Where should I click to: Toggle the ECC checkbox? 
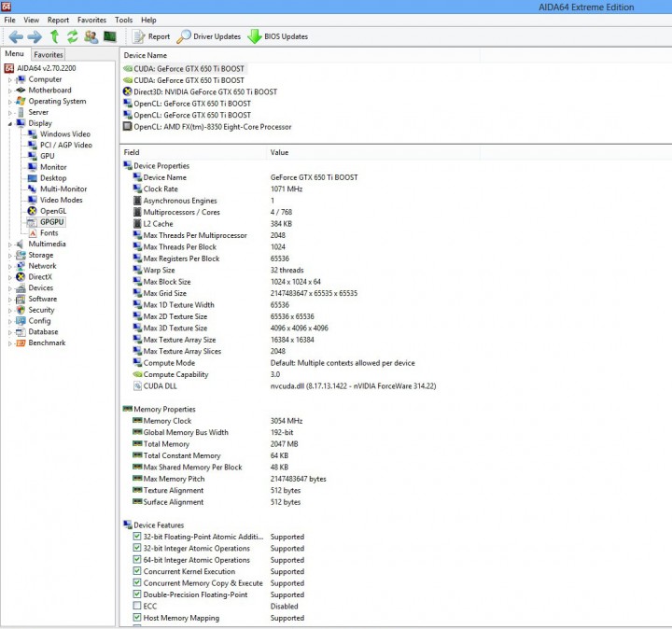pos(137,606)
